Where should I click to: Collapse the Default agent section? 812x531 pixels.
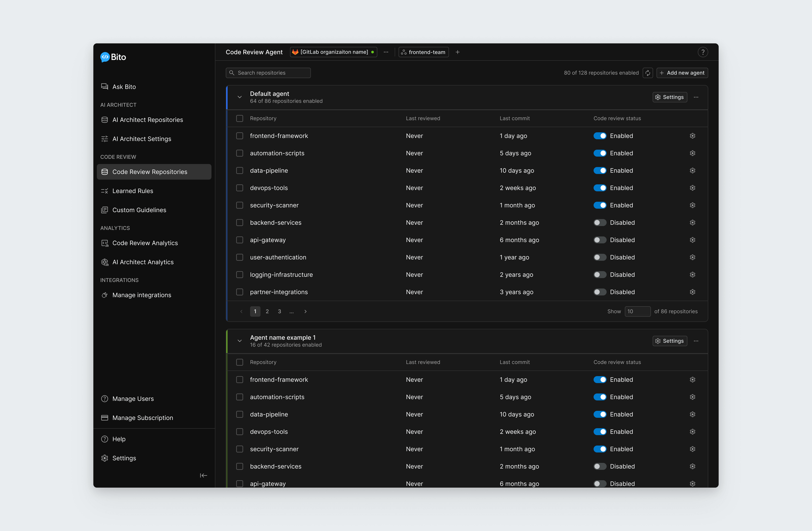tap(239, 97)
